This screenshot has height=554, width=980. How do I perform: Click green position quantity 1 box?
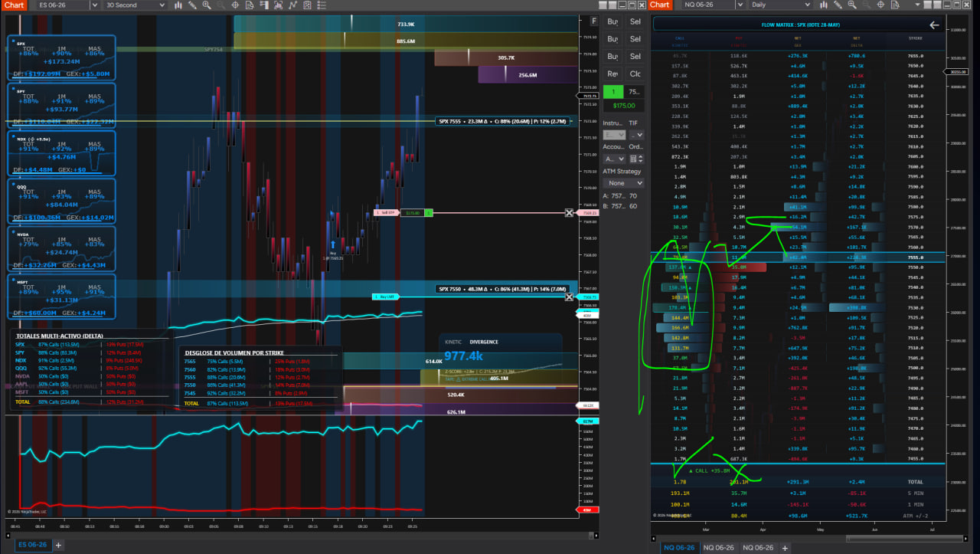(x=613, y=91)
